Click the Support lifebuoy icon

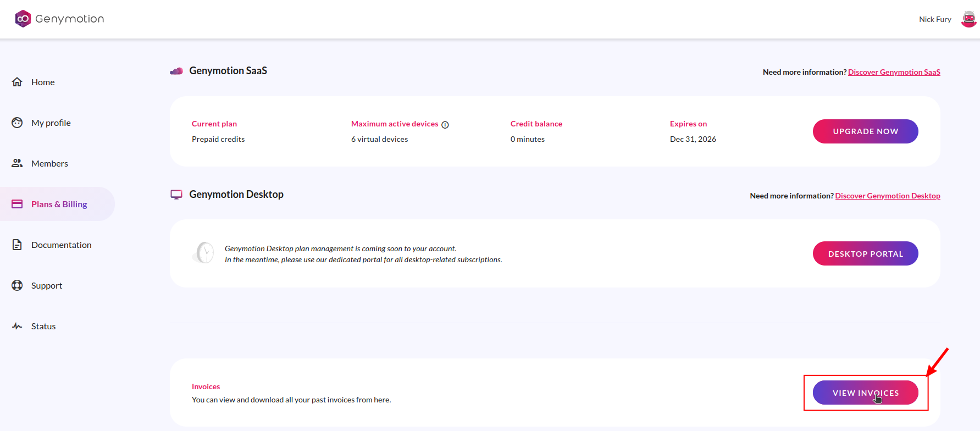tap(17, 285)
